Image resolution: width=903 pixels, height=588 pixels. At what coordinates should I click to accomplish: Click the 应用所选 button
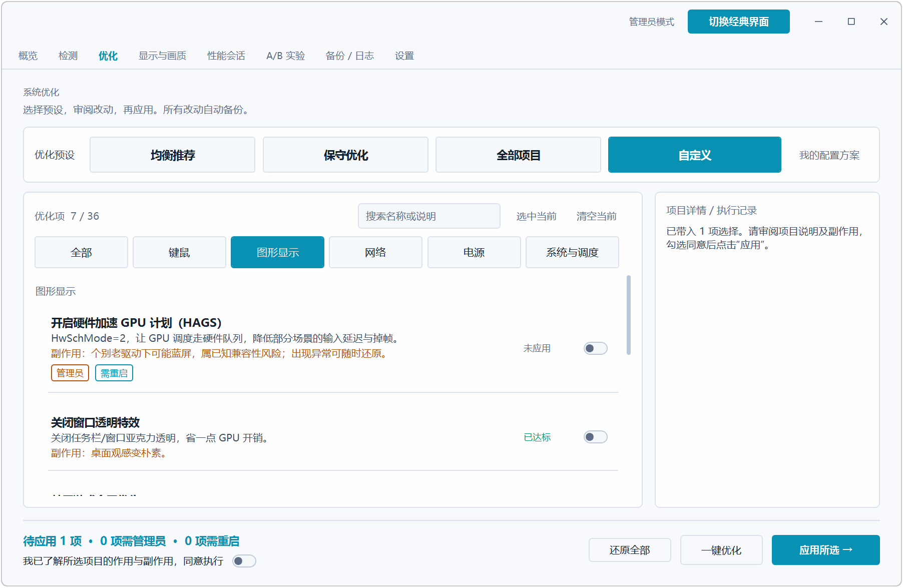pos(826,550)
